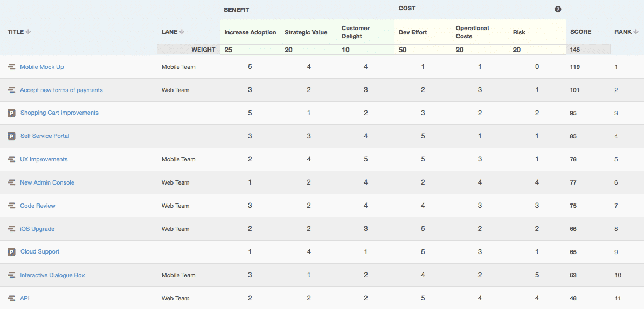This screenshot has height=309, width=644.
Task: Click the P icon beside Shopping Cart Improvements
Action: [11, 113]
